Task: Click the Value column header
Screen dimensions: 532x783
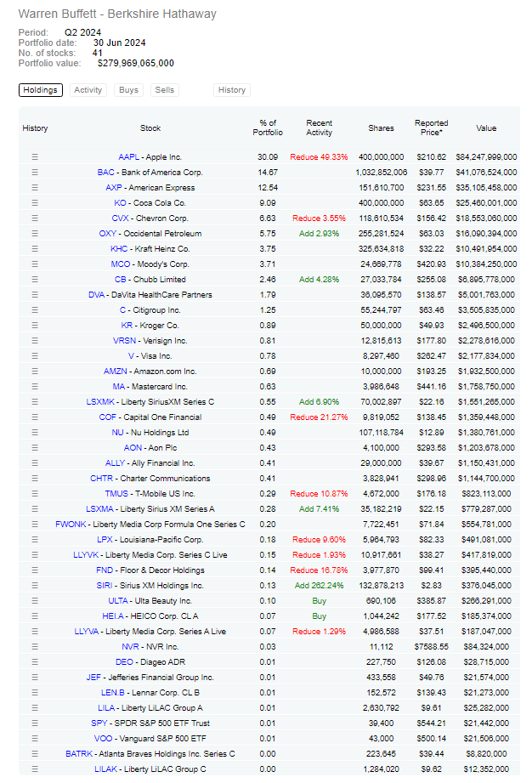Action: coord(486,128)
